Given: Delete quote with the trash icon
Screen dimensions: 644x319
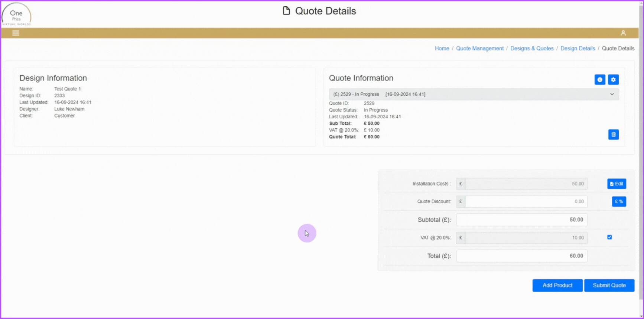Looking at the screenshot, I should [x=614, y=135].
